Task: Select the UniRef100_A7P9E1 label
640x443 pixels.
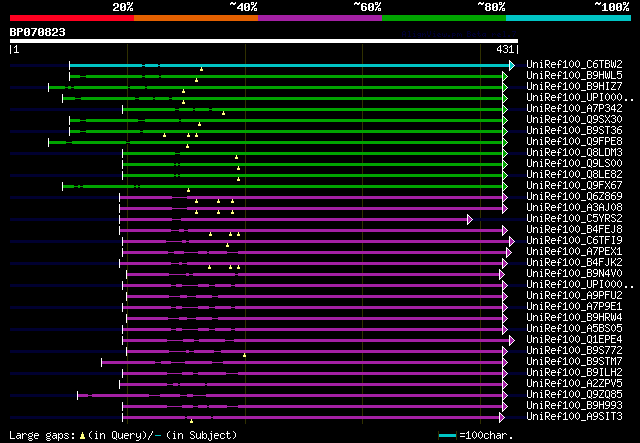Action: click(574, 307)
